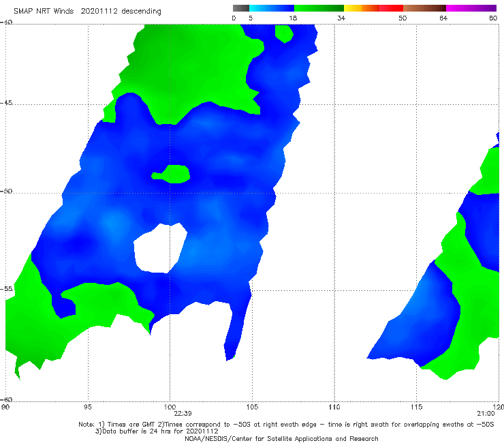The image size is (504, 443).
Task: Click the longitude axis label '115'
Action: [416, 407]
